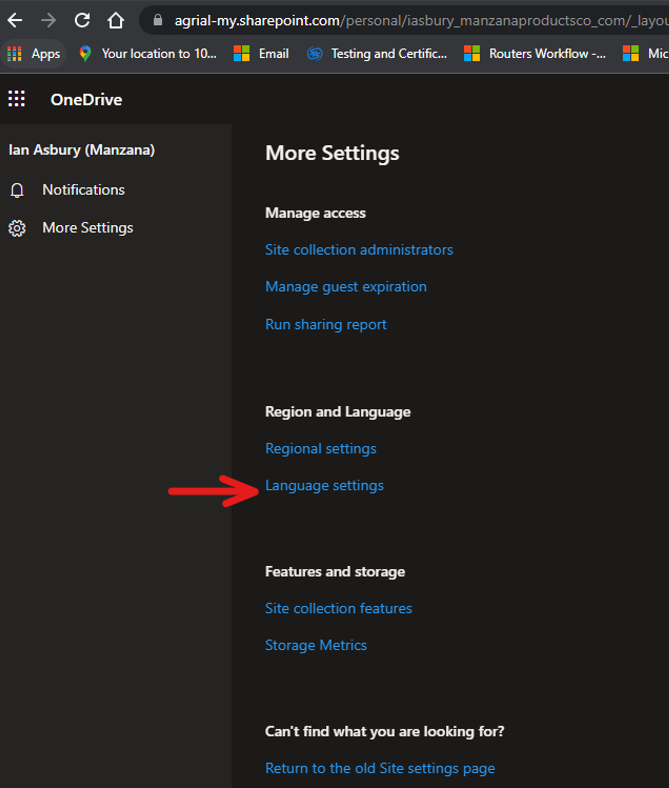
Task: Open Storage Metrics link
Action: click(x=316, y=645)
